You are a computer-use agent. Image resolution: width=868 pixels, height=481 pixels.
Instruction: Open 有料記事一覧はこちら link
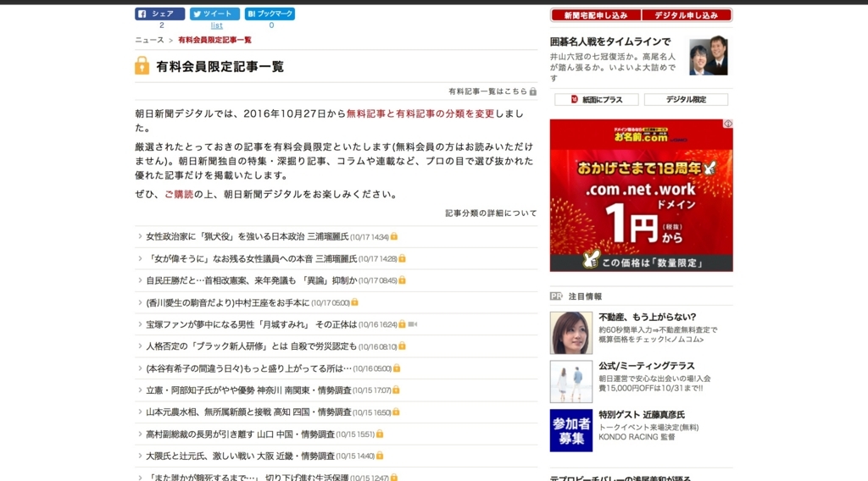[487, 91]
